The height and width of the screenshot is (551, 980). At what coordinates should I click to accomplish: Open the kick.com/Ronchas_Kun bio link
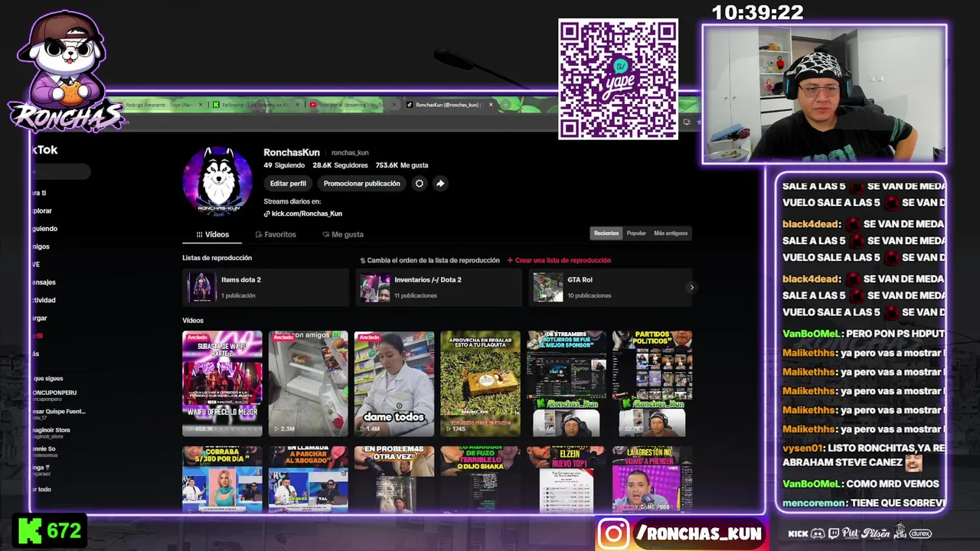[x=303, y=214]
